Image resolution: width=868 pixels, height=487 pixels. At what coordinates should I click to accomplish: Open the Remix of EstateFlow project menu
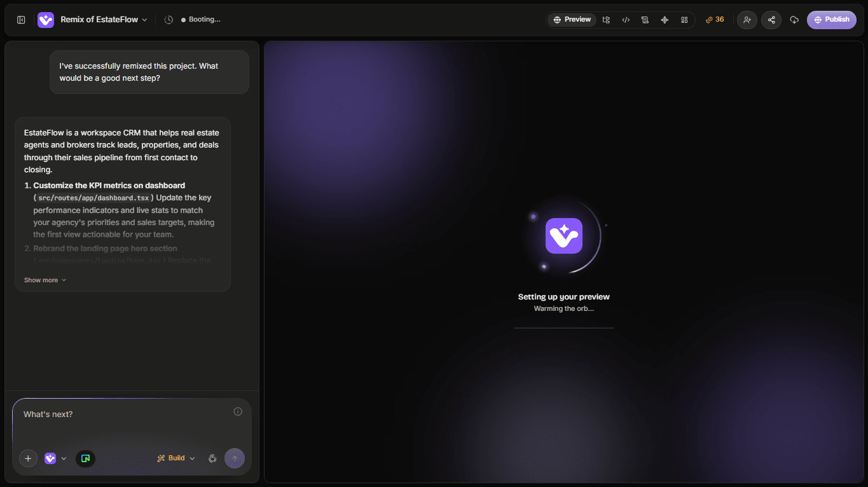coord(104,20)
